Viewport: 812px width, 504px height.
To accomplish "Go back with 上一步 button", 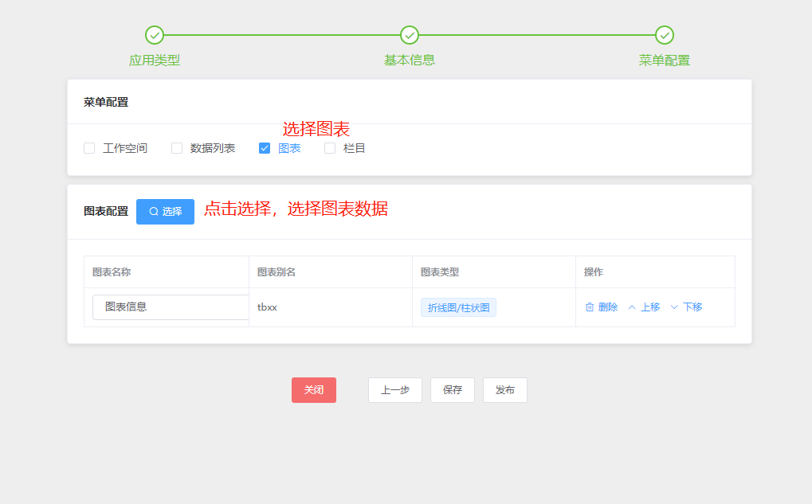I will coord(394,390).
